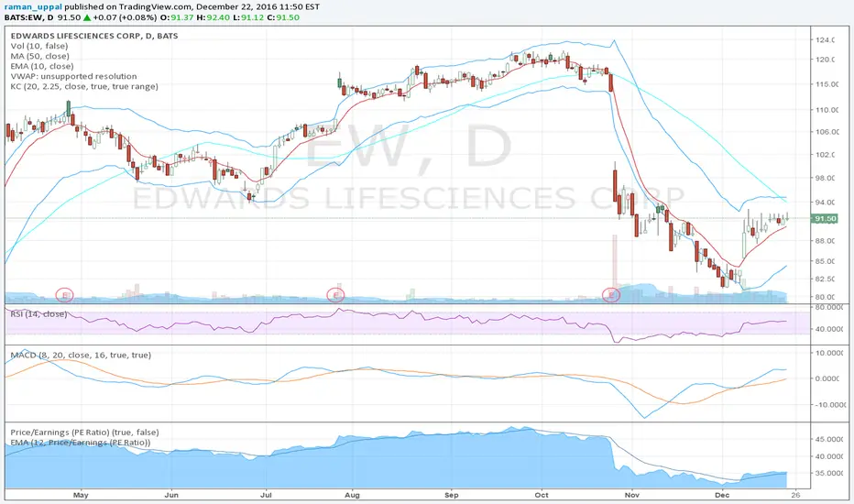Click the 35.0000 PE ratio scale label
The image size is (854, 504).
click(x=829, y=474)
